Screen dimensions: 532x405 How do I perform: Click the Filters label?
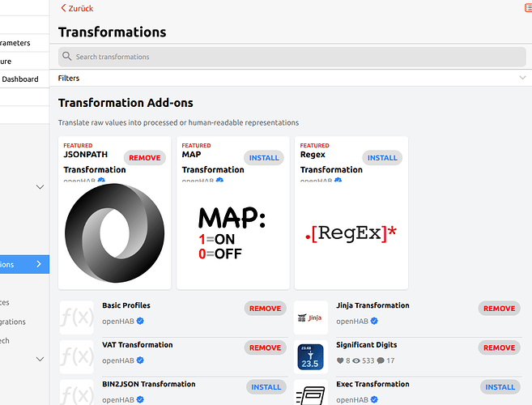[x=69, y=78]
